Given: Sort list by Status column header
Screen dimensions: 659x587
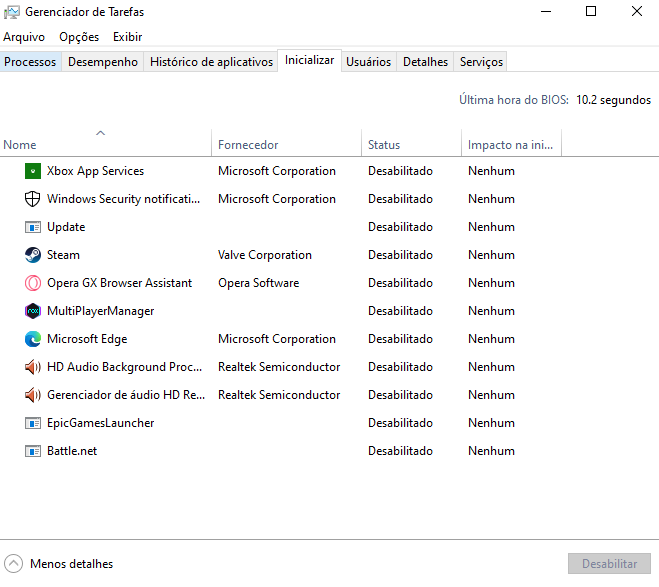Looking at the screenshot, I should 384,145.
